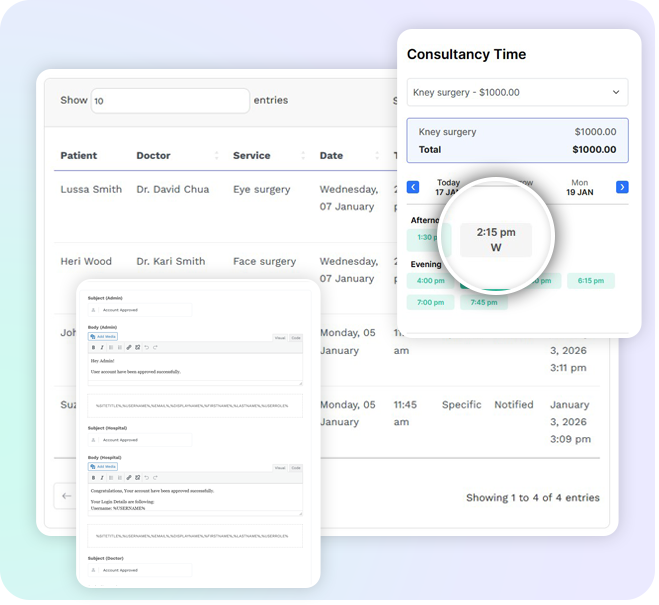Click the Notified status in last row
The image size is (659, 605).
coord(514,405)
